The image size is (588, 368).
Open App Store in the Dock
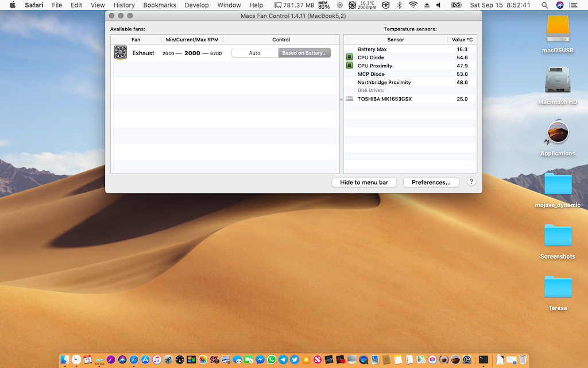[x=145, y=359]
